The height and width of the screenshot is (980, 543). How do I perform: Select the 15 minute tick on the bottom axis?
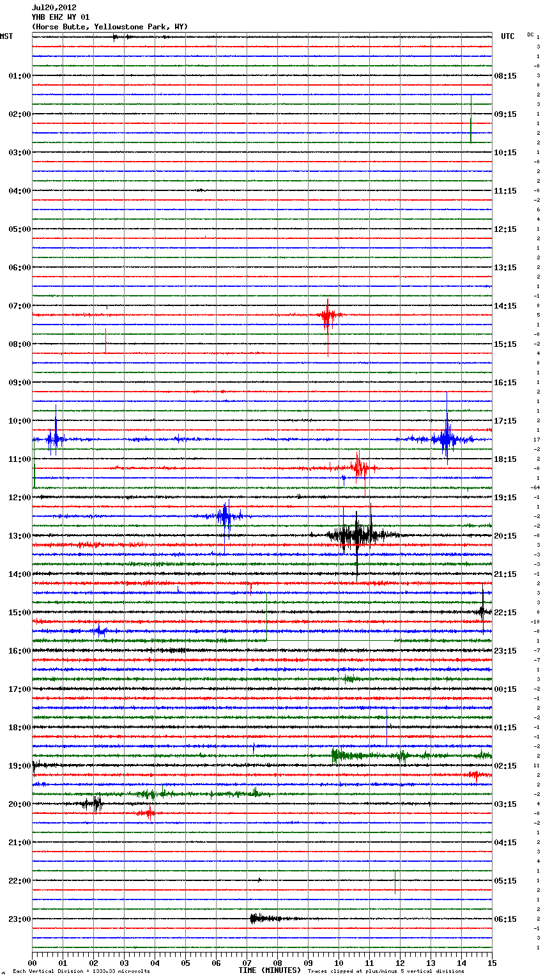coord(491,963)
